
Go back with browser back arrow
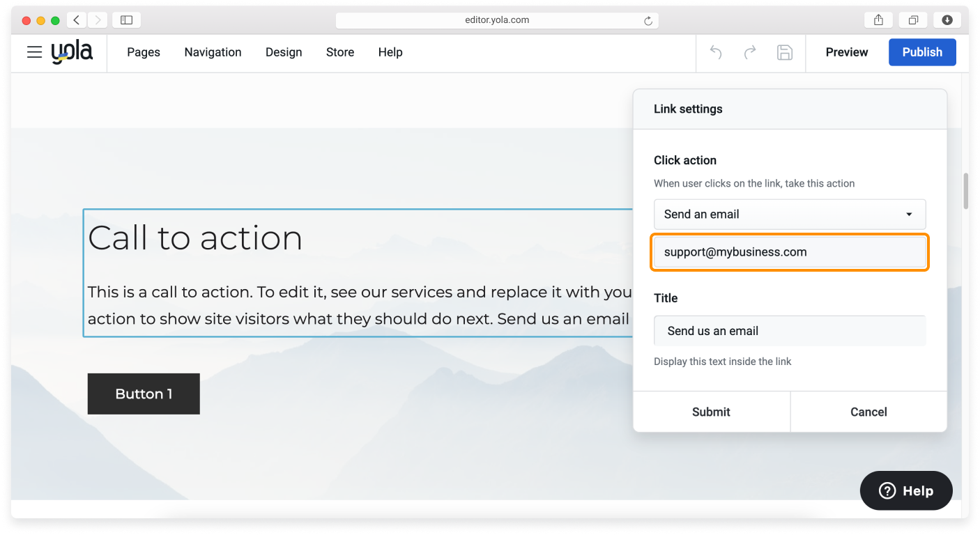point(77,20)
